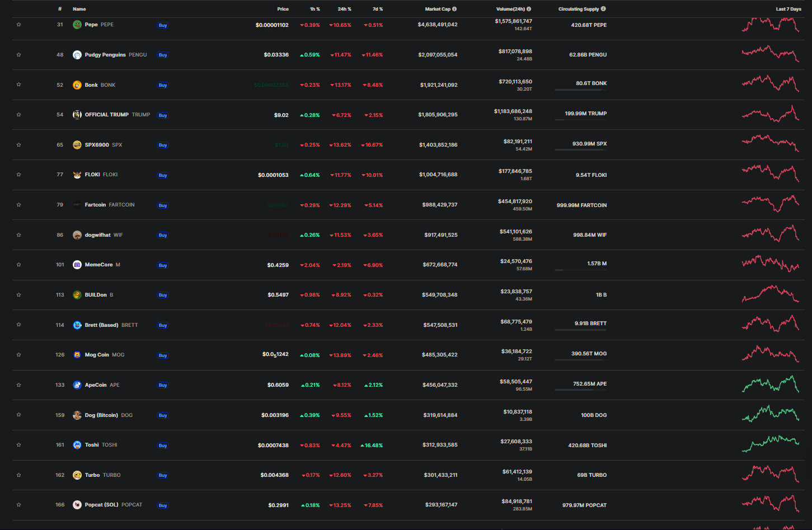Open the Circulating Supply info tooltip icon
Image resolution: width=812 pixels, height=530 pixels.
coord(603,9)
